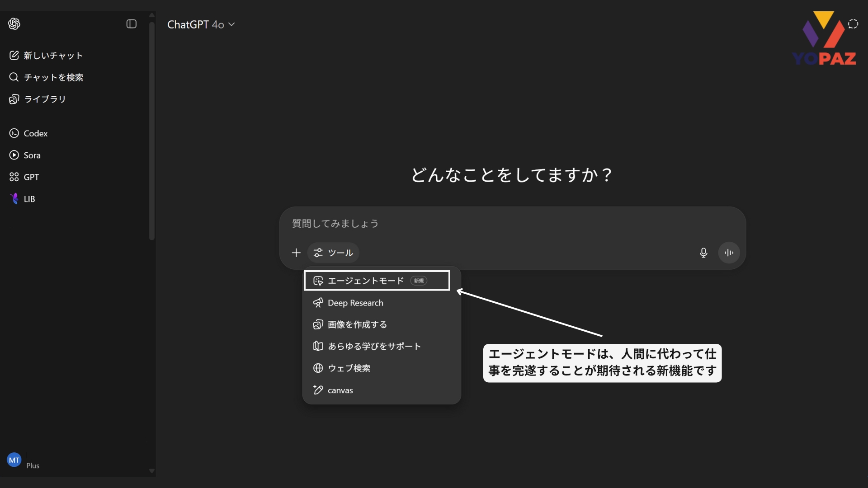Click sidebar scroll down arrow
868x488 pixels.
[152, 471]
